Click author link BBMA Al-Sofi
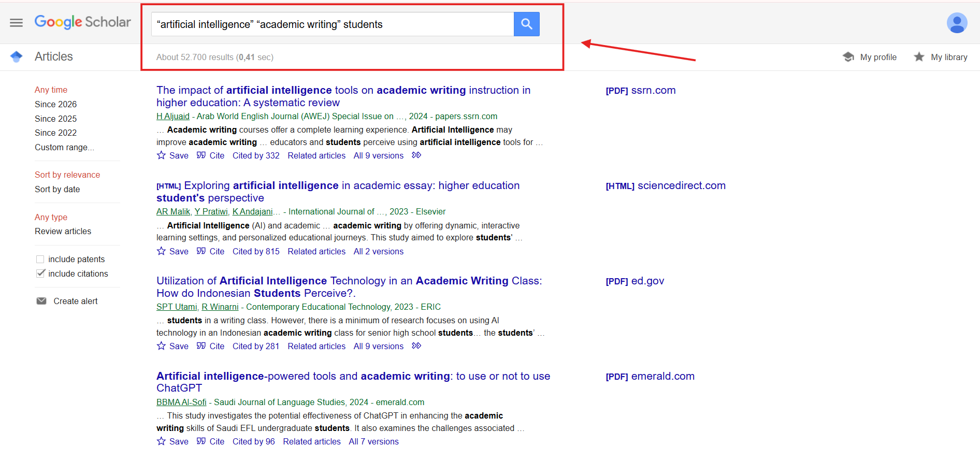Image resolution: width=980 pixels, height=460 pixels. point(181,402)
